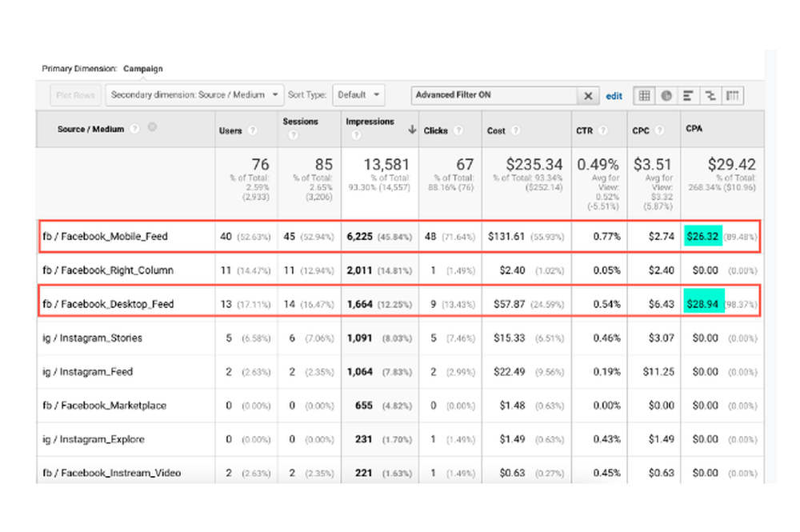
Task: Sort by the Sessions column header
Action: [301, 122]
